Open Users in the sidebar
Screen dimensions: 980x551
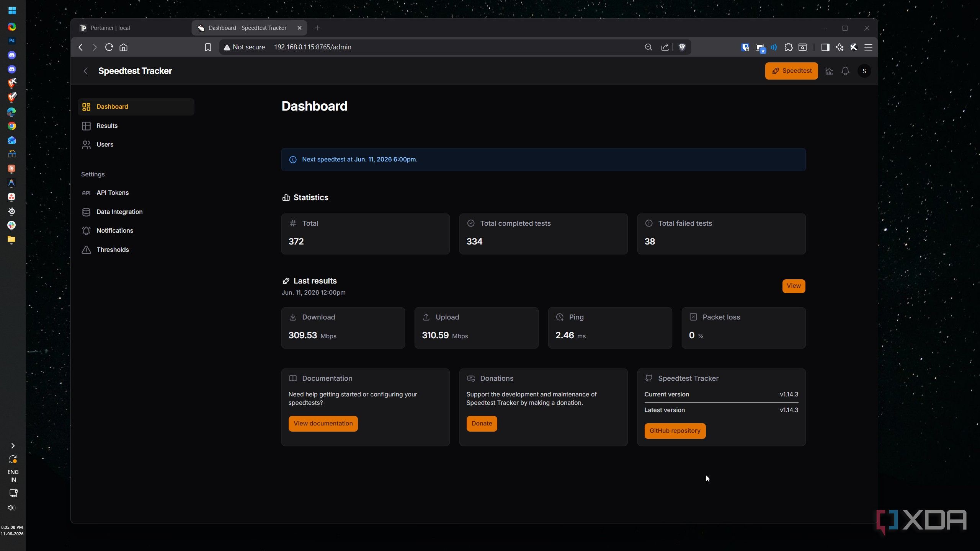tap(136, 145)
